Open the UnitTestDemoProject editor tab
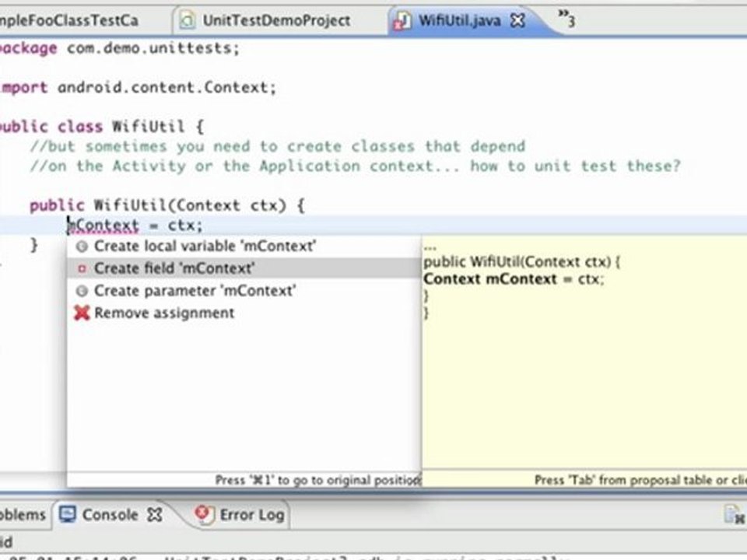This screenshot has height=560, width=747. click(276, 20)
